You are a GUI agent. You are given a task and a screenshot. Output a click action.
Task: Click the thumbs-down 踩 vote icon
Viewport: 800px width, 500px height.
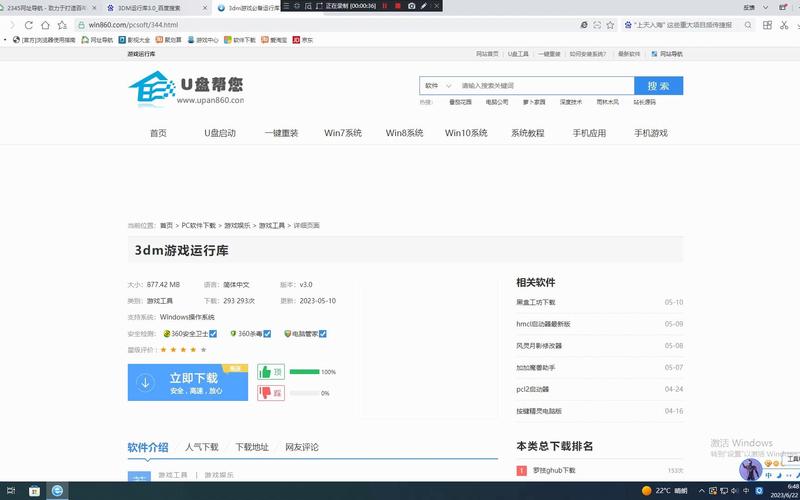[x=271, y=393]
